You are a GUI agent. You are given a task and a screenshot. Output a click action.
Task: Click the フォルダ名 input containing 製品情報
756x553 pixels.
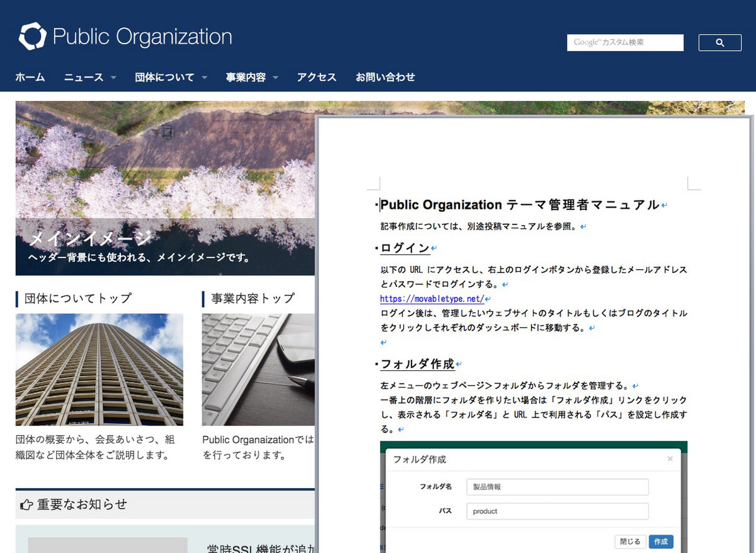557,487
